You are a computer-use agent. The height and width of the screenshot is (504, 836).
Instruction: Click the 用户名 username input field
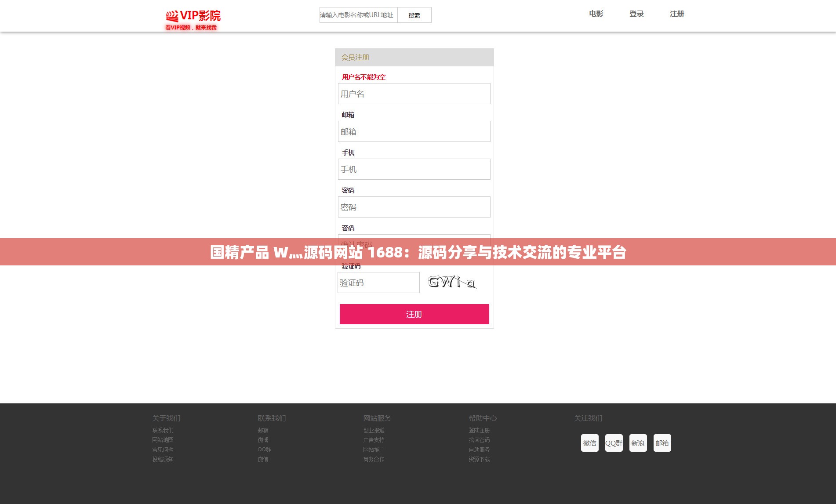[414, 94]
